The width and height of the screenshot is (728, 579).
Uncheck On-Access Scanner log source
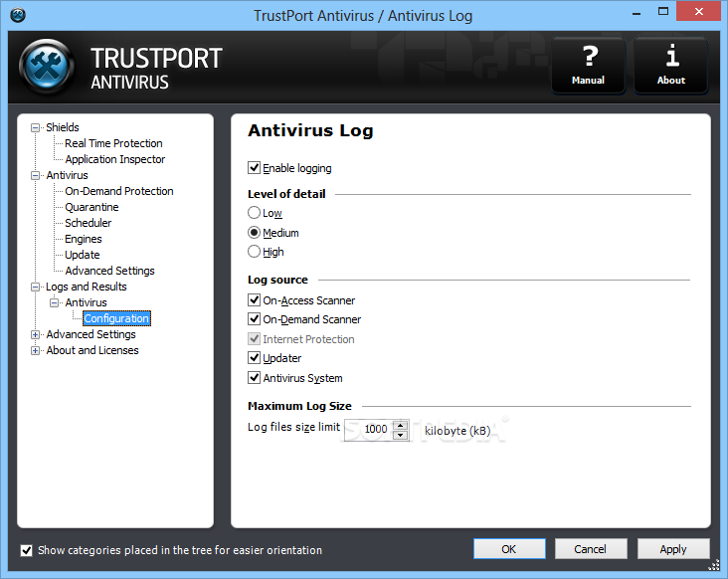tap(254, 300)
